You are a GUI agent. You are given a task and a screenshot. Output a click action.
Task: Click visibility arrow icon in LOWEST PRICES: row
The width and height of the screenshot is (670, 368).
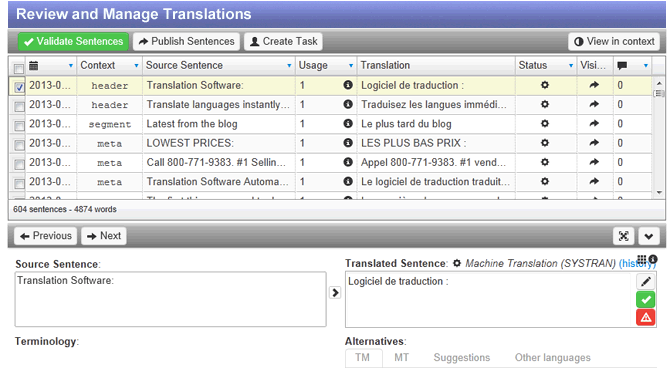pos(594,143)
